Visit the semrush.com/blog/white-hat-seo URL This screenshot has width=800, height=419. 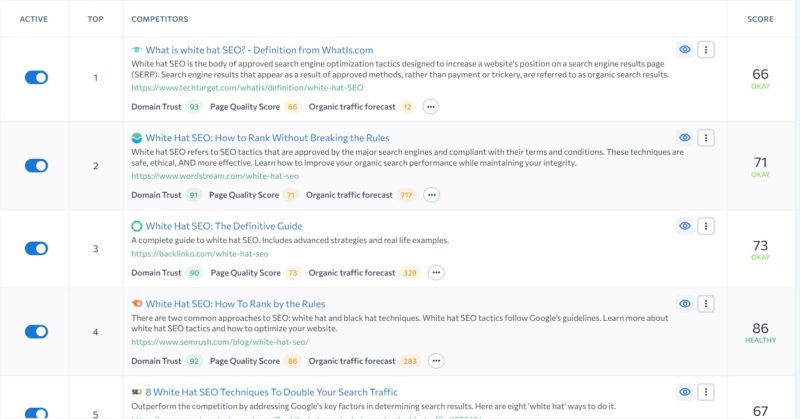tap(220, 342)
